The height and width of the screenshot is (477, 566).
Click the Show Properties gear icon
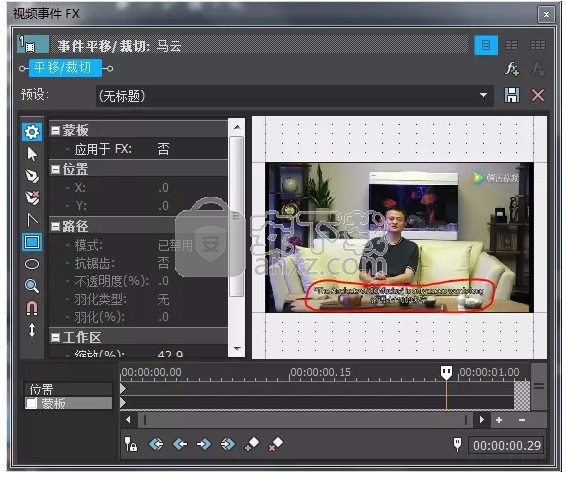tap(32, 132)
